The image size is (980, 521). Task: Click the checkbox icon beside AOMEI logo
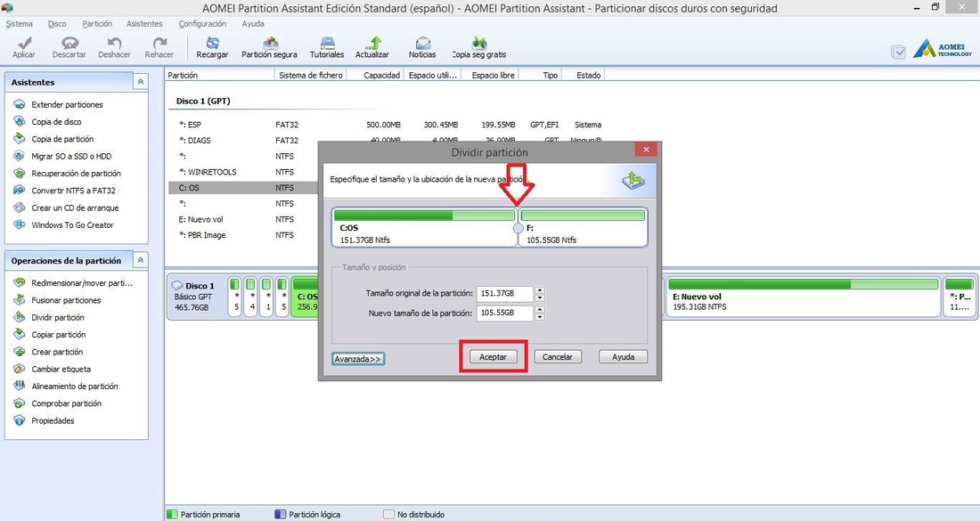coord(899,52)
